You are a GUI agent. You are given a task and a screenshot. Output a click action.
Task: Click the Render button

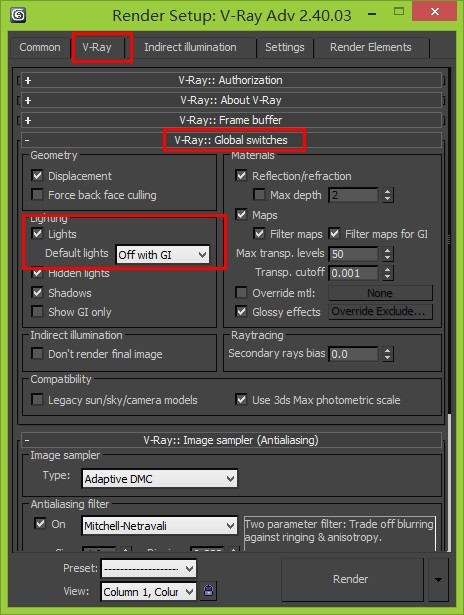351,580
